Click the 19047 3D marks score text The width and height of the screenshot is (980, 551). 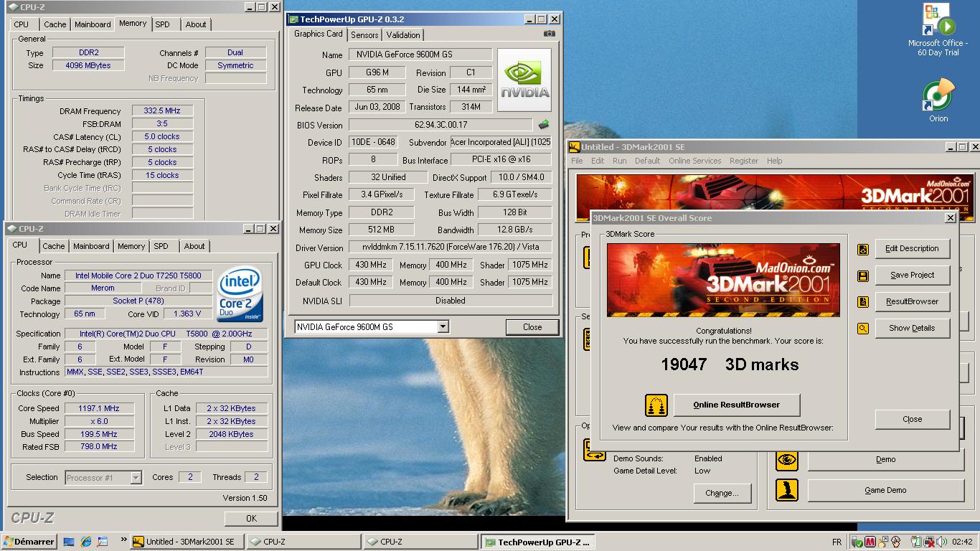730,365
